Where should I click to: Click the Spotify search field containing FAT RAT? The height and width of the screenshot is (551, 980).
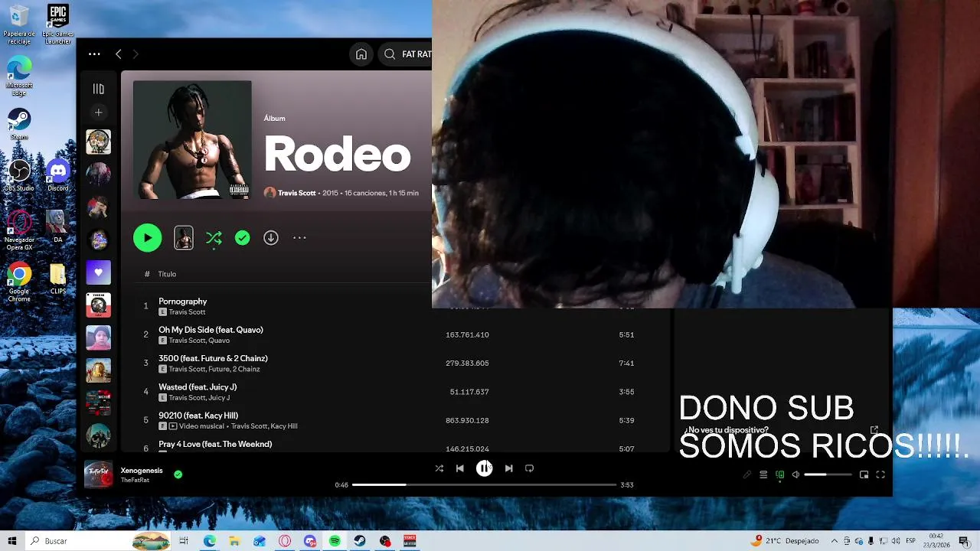404,54
